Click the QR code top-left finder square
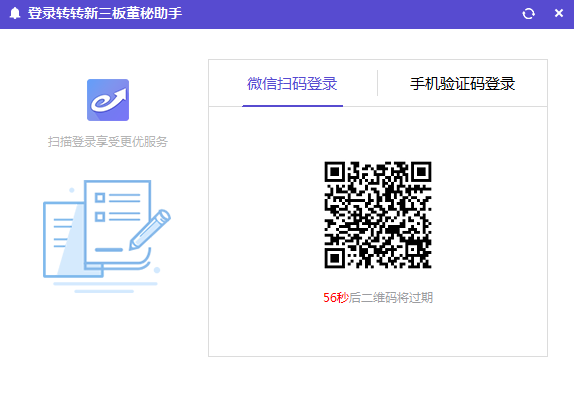This screenshot has height=396, width=574. pyautogui.click(x=334, y=171)
